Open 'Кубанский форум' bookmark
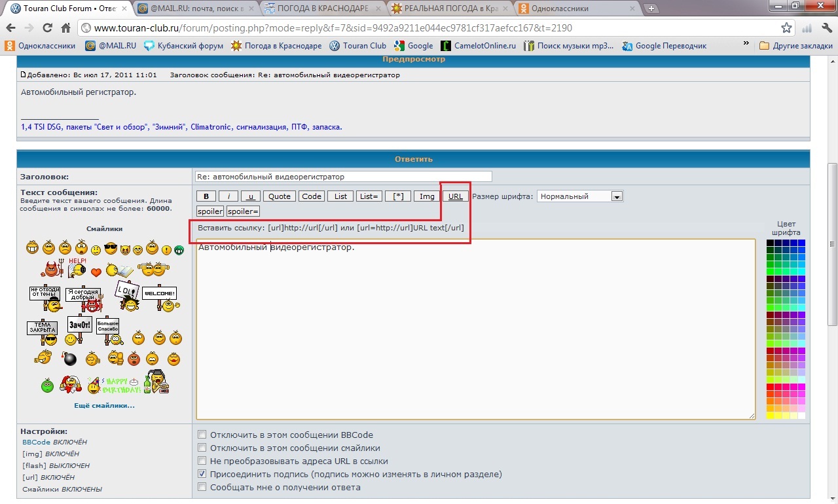The image size is (838, 504). click(x=183, y=46)
